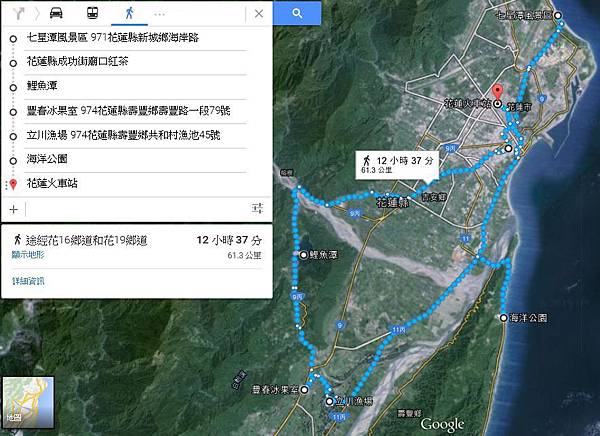Click waypoint circle beside 鯉魚潭 row
This screenshot has width=600, height=436.
tap(13, 88)
